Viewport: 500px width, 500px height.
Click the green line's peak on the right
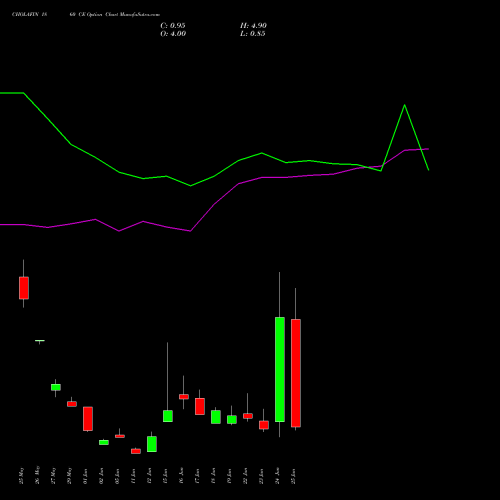click(404, 105)
